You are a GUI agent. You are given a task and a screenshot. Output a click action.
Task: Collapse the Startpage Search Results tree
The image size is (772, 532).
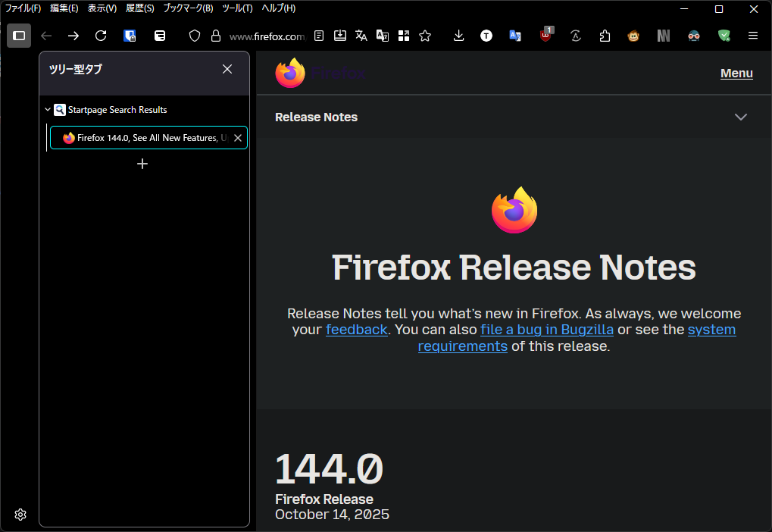tap(48, 110)
